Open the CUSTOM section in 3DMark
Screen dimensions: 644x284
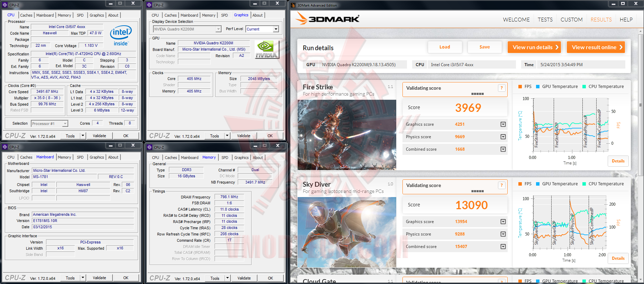click(572, 20)
